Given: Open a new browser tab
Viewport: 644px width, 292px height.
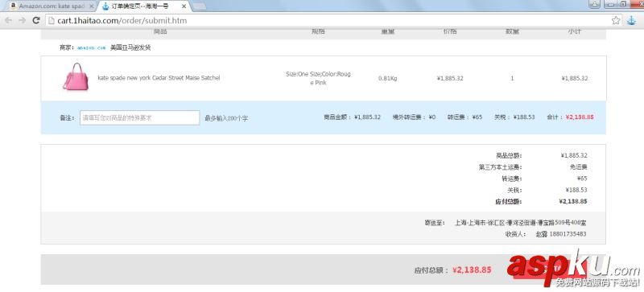Looking at the screenshot, I should tap(199, 6).
